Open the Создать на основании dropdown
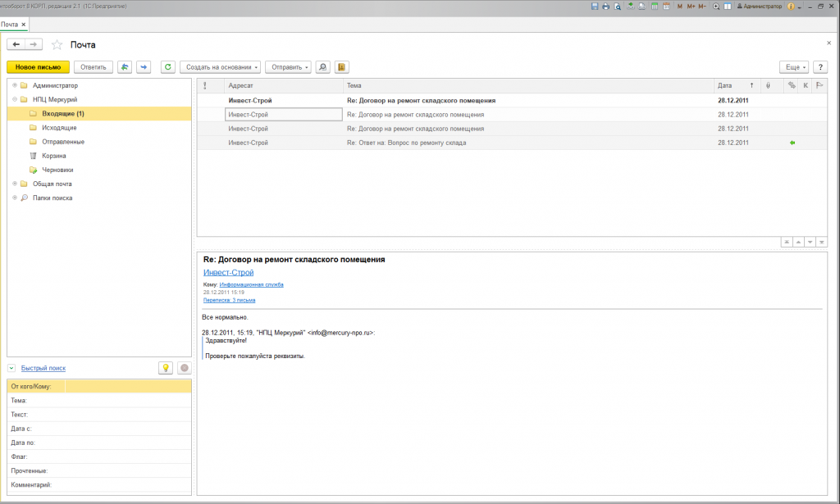 tap(220, 67)
